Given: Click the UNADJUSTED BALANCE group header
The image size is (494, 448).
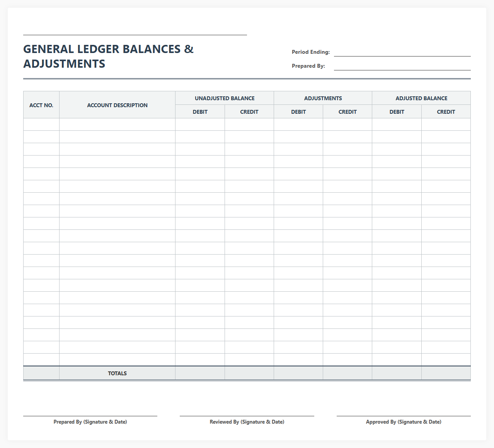Looking at the screenshot, I should coord(225,98).
